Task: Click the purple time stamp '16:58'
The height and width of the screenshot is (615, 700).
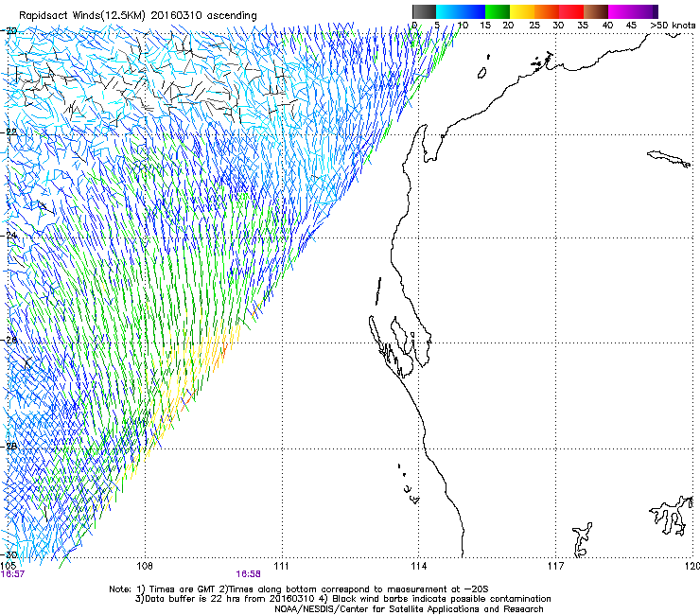Action: [248, 574]
